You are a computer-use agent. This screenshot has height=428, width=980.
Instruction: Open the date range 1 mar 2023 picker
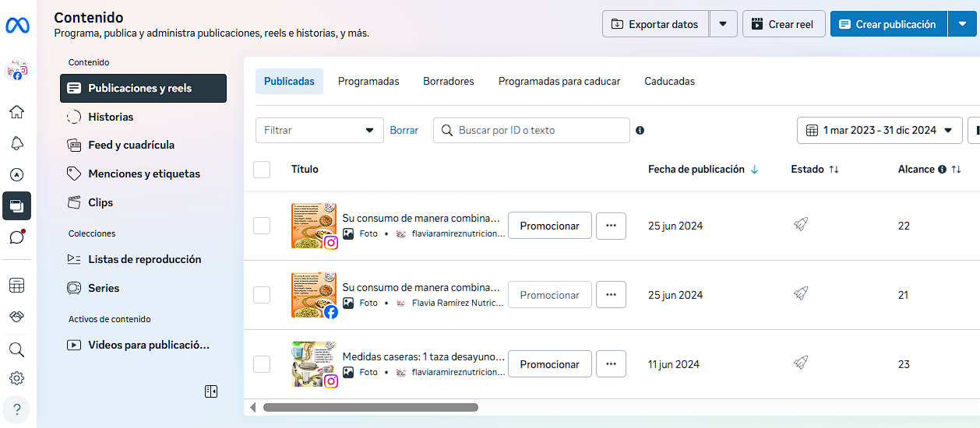click(880, 131)
